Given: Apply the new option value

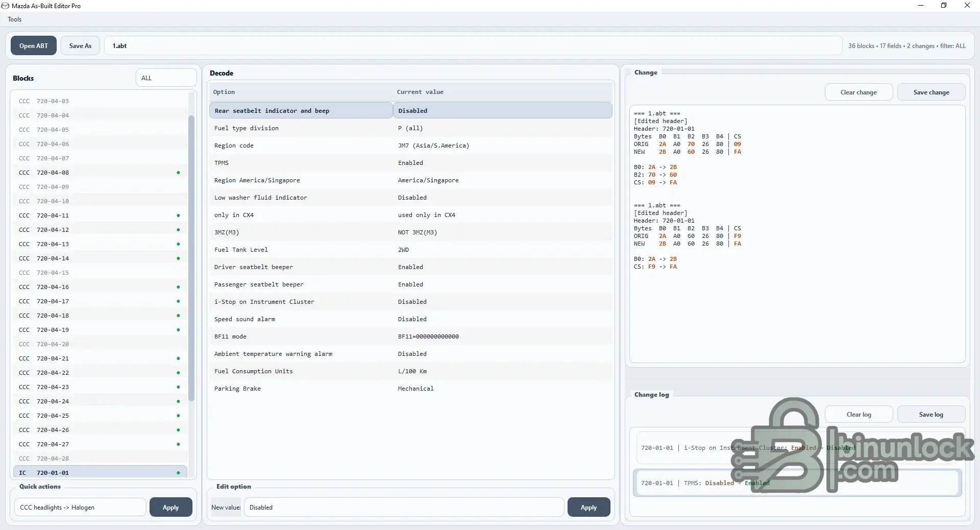Looking at the screenshot, I should [589, 508].
